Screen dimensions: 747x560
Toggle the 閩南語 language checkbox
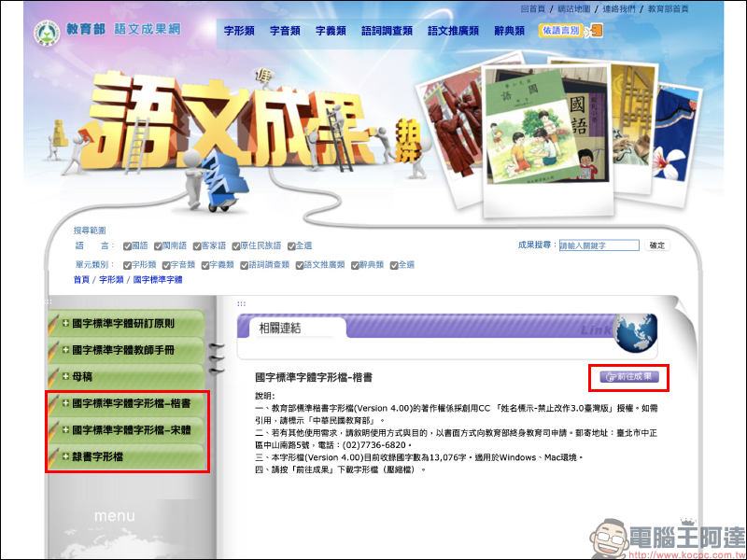(158, 246)
